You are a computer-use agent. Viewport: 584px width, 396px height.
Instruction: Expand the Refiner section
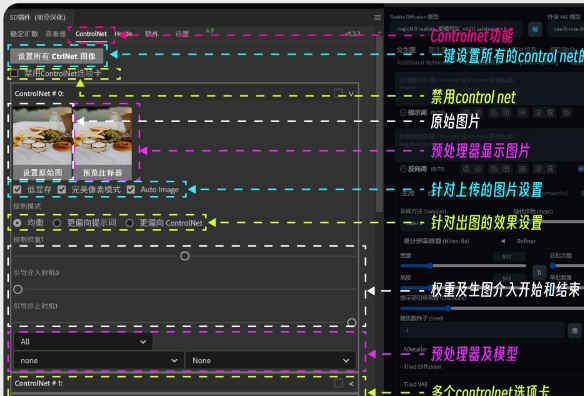(548, 241)
